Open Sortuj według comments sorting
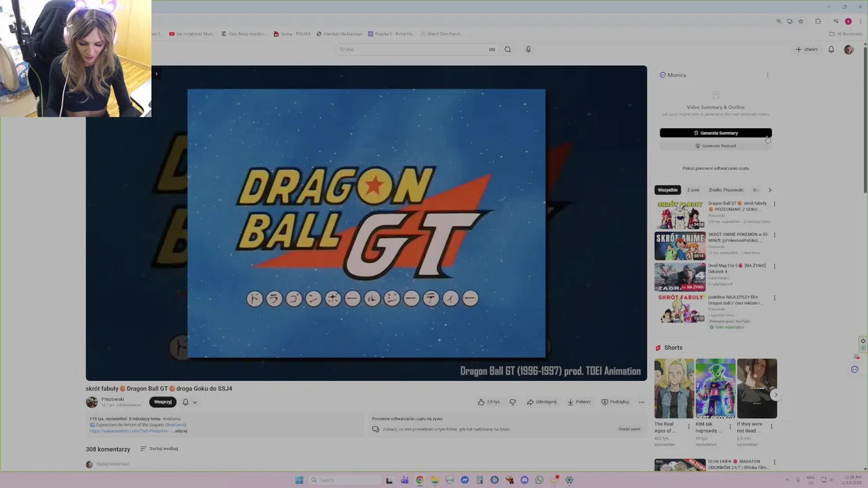Image resolution: width=868 pixels, height=488 pixels. click(159, 449)
